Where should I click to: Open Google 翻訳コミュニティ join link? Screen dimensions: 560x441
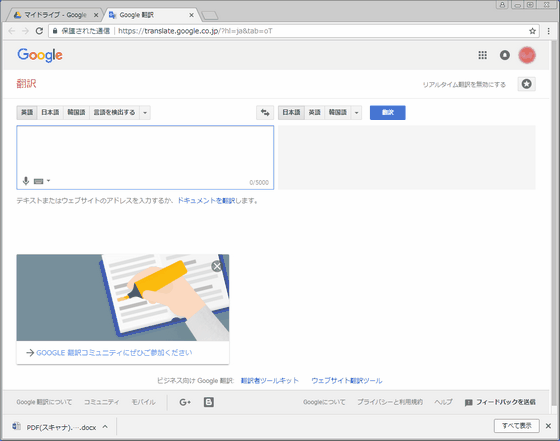(114, 352)
